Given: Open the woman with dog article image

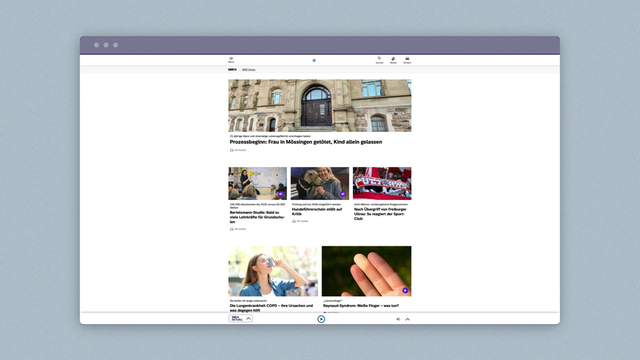Looking at the screenshot, I should [x=320, y=183].
